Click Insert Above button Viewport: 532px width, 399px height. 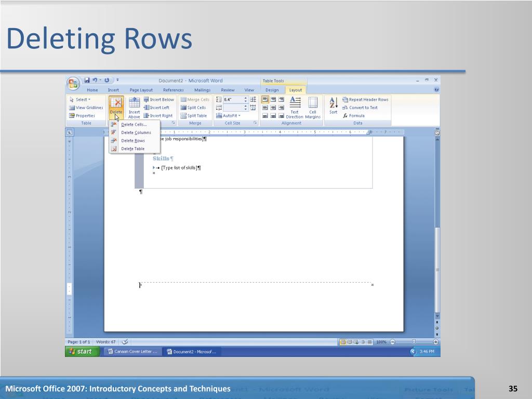point(134,108)
